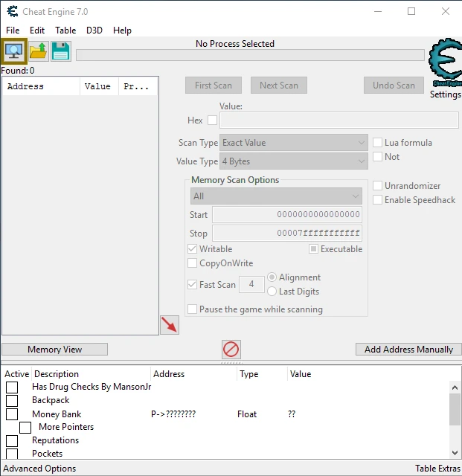The image size is (462, 476).
Task: Click the Active column header
Action: click(16, 373)
